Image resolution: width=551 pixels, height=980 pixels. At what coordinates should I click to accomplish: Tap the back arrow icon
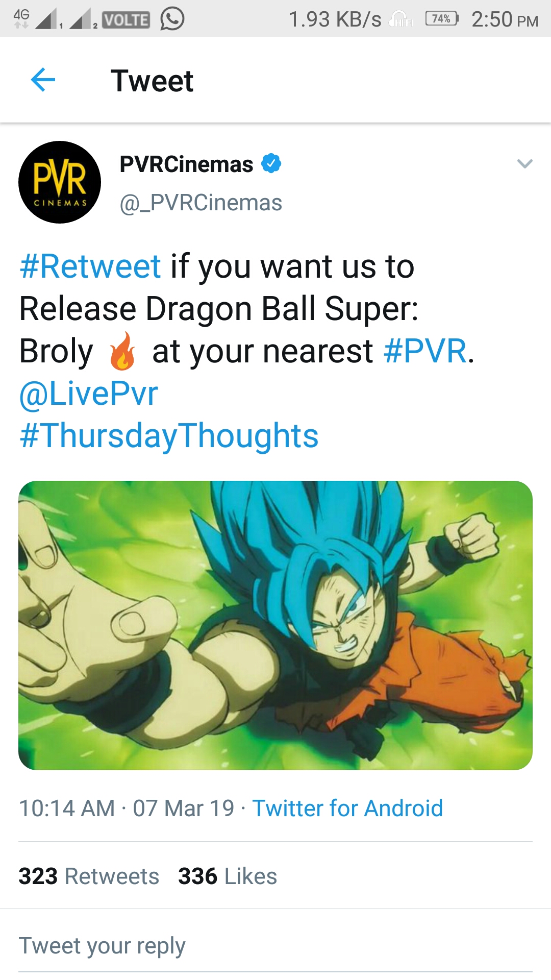click(43, 80)
